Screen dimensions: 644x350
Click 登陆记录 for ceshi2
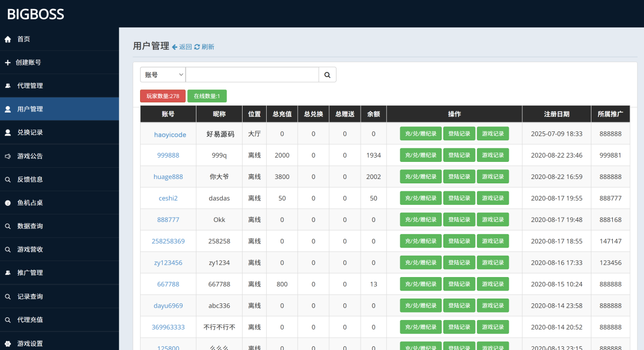click(459, 198)
